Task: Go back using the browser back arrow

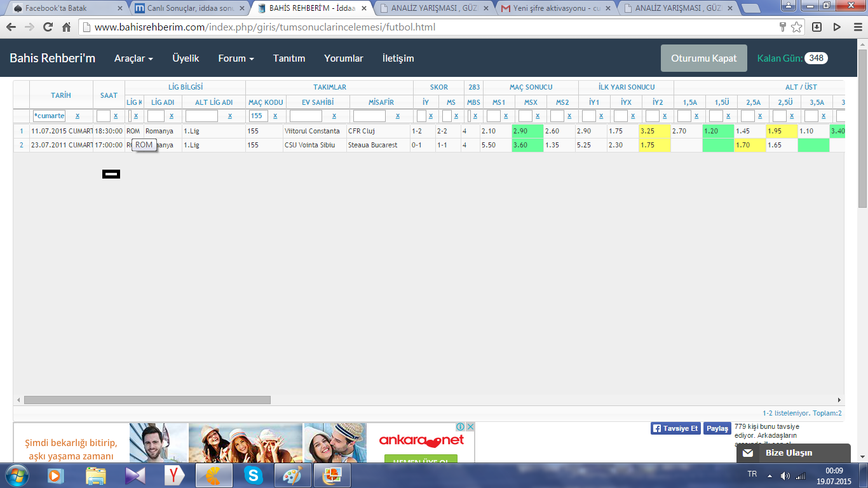Action: point(11,27)
